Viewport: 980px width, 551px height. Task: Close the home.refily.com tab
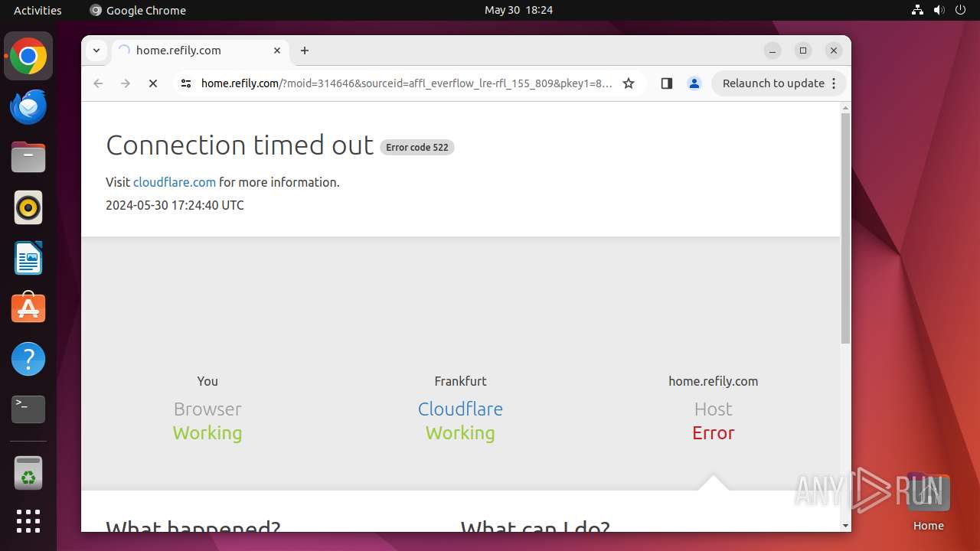tap(277, 51)
